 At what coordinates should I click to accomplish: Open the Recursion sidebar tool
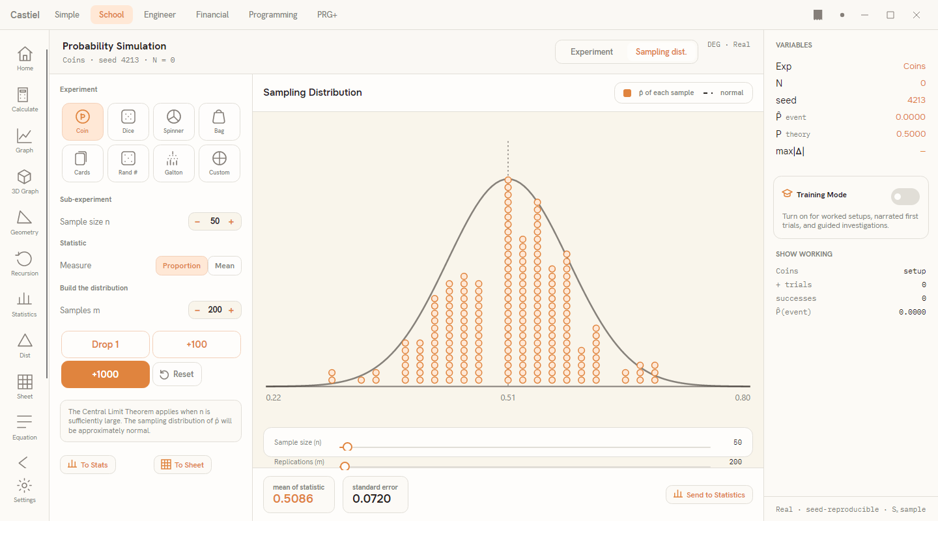pyautogui.click(x=25, y=264)
